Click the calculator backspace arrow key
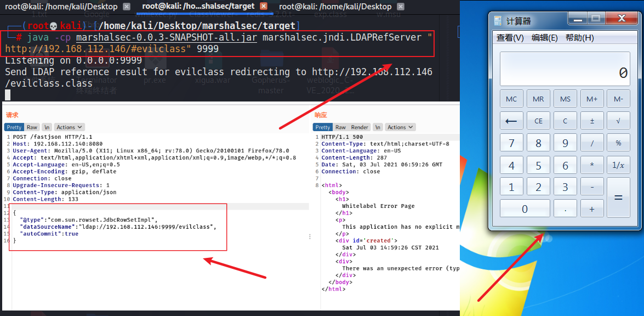The height and width of the screenshot is (316, 644). tap(511, 121)
